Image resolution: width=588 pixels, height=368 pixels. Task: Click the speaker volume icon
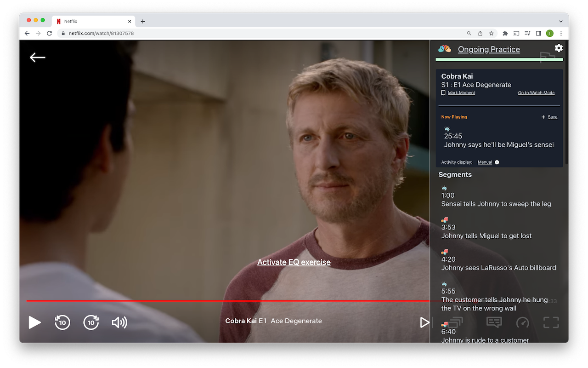coord(119,322)
